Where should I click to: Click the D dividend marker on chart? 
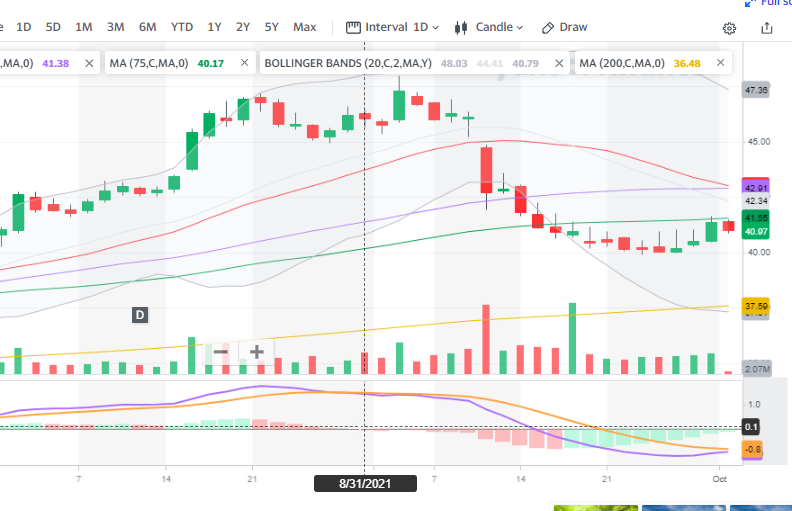click(140, 315)
